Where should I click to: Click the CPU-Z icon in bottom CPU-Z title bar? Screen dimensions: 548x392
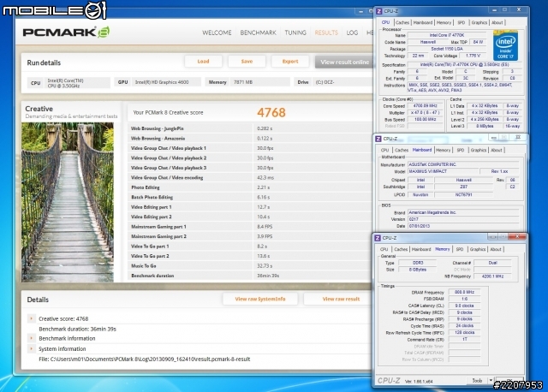(378, 238)
